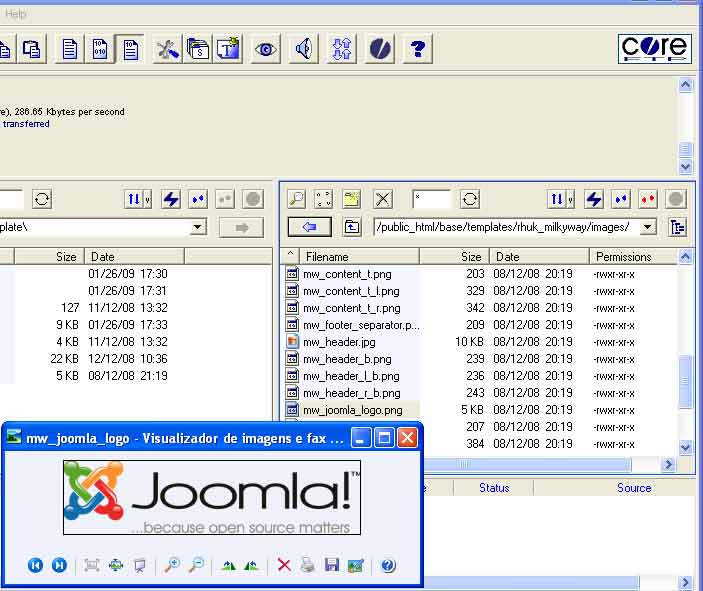Zoom in on image in viewer
The width and height of the screenshot is (703, 591).
pyautogui.click(x=172, y=565)
